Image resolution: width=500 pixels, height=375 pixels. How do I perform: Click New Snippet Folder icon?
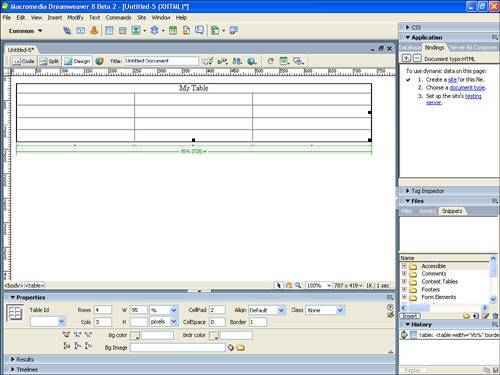(x=466, y=316)
